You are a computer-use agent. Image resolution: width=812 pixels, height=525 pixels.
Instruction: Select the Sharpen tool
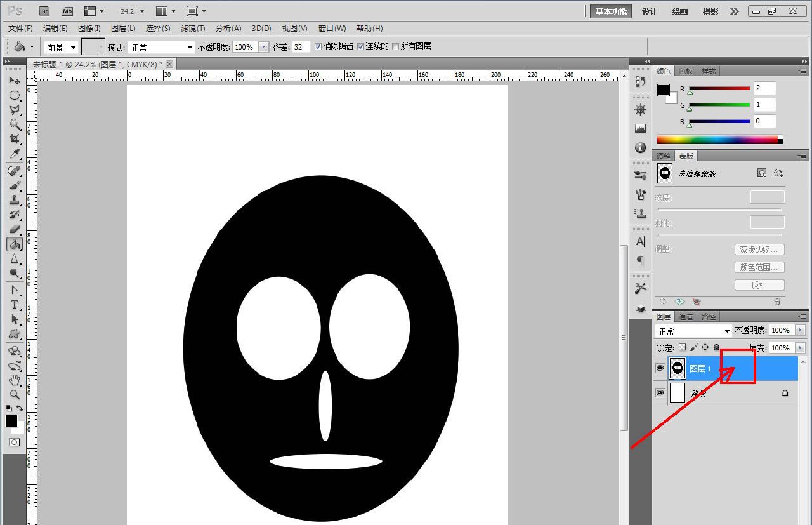(x=14, y=258)
